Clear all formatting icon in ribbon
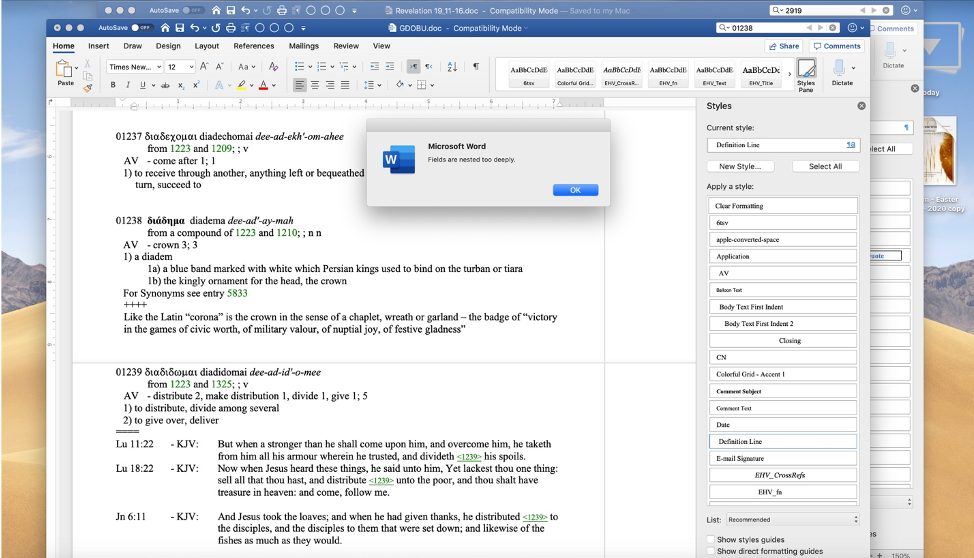Viewport: 974px width, 558px height. [x=273, y=66]
